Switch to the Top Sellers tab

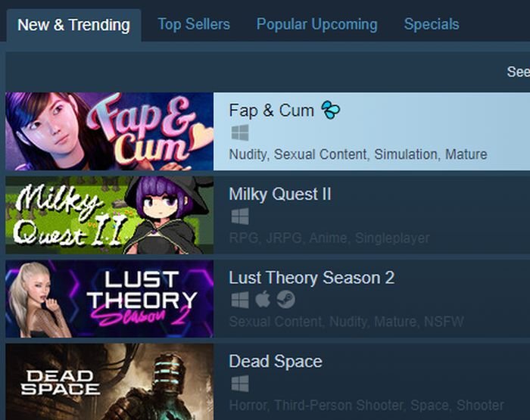point(194,24)
